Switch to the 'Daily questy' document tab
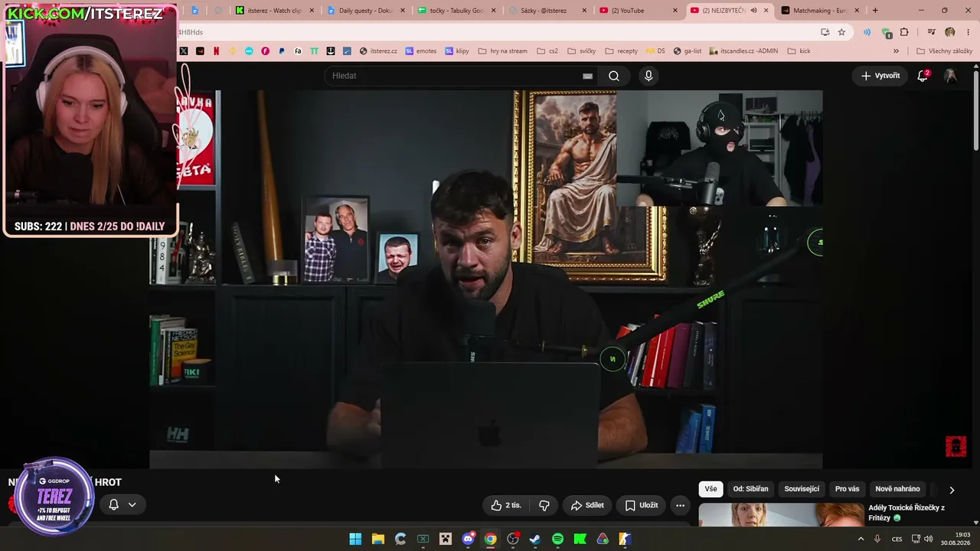The height and width of the screenshot is (551, 980). pyautogui.click(x=367, y=11)
